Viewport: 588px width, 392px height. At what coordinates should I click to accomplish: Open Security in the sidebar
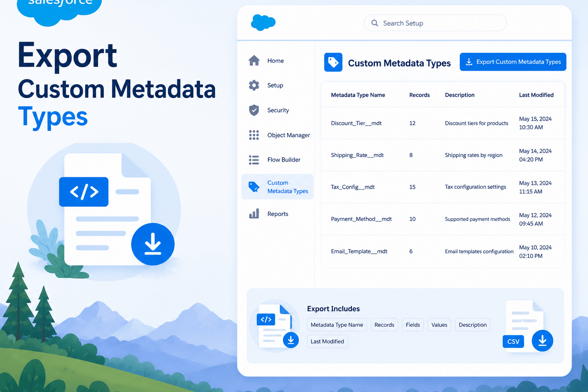point(278,110)
